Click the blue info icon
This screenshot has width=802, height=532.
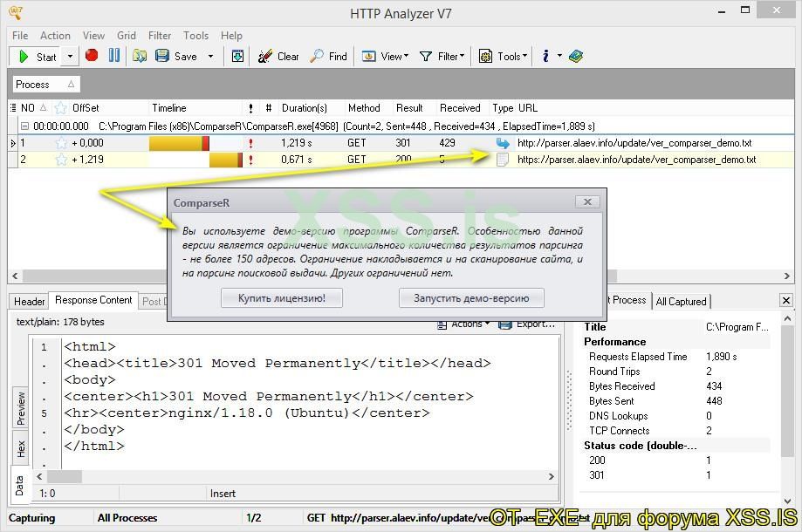coord(545,56)
